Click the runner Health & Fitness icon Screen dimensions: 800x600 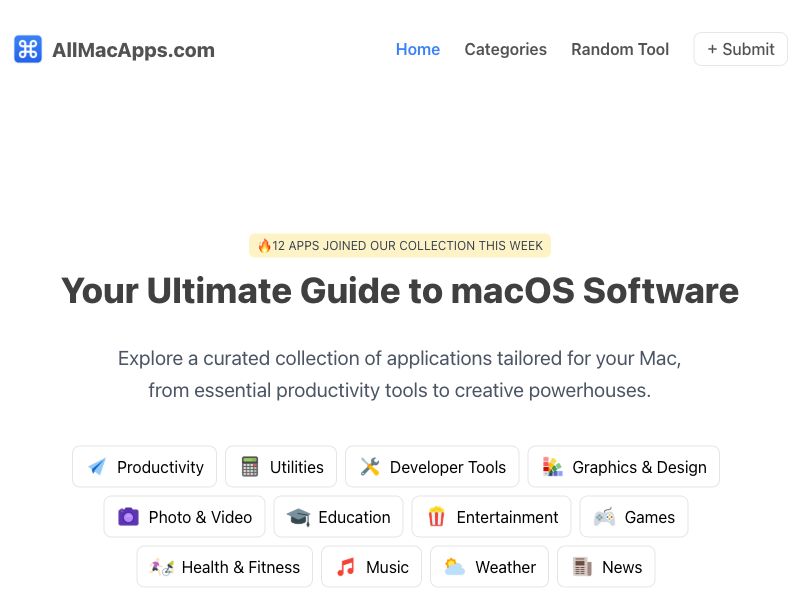coord(162,567)
